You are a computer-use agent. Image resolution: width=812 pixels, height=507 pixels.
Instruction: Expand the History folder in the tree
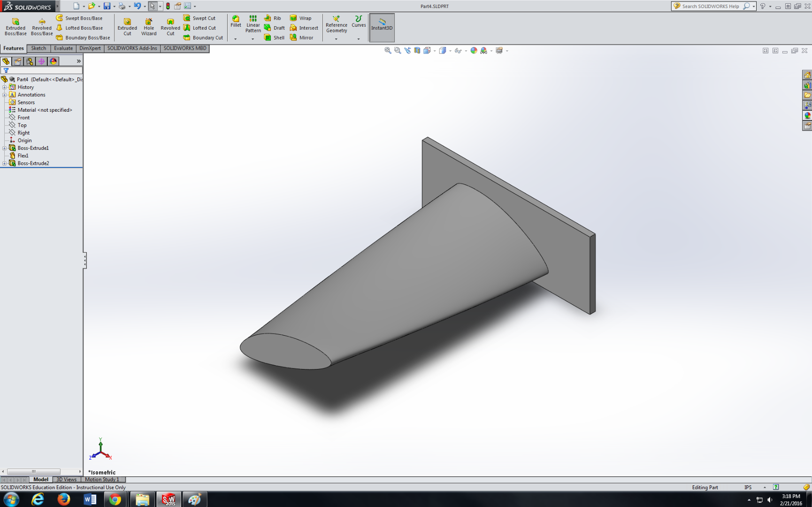4,87
